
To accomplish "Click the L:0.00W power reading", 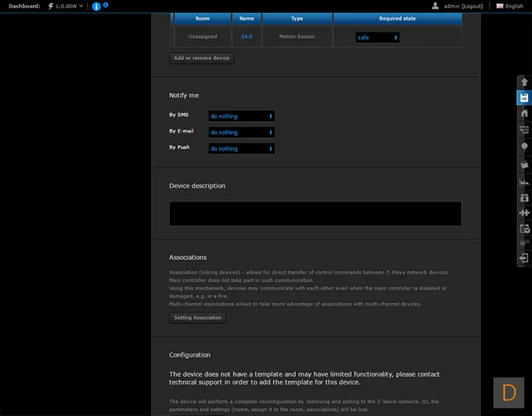I will 66,6.
